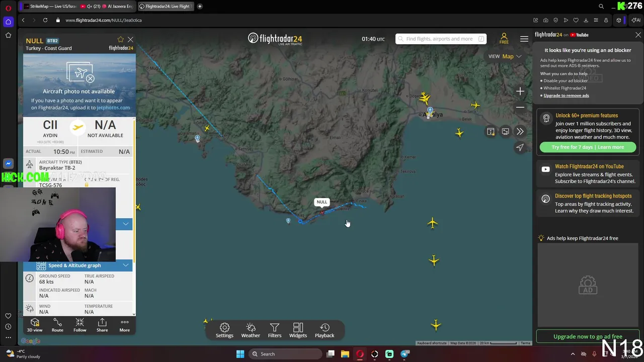The height and width of the screenshot is (362, 644).
Task: Select the Flightradar24 browser tab
Action: [x=165, y=6]
